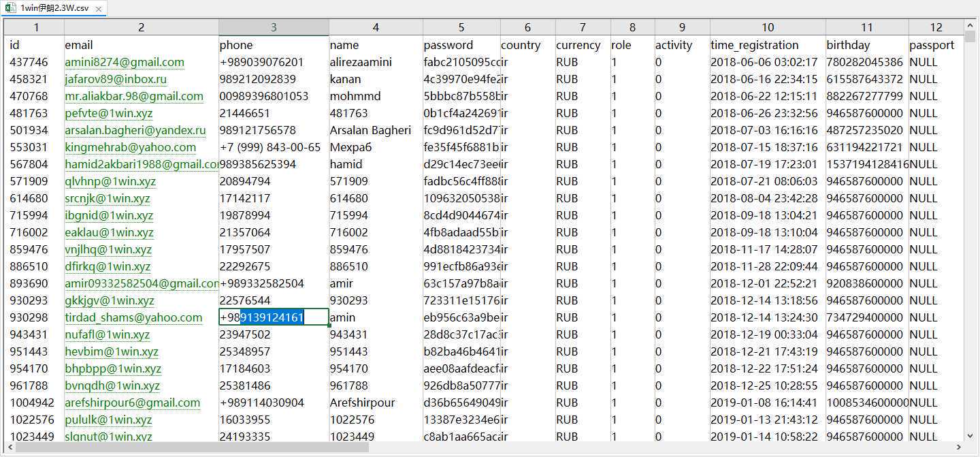
Task: Select highlighted column header 3
Action: (x=274, y=27)
